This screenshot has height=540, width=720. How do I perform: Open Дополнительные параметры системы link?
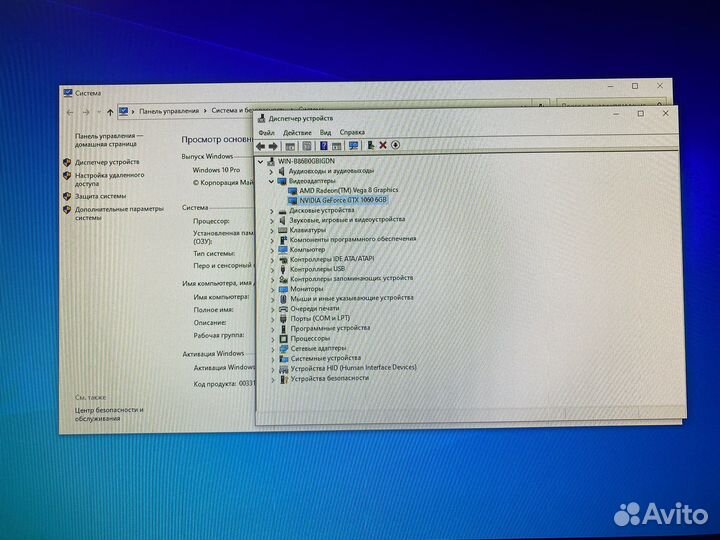pos(119,213)
